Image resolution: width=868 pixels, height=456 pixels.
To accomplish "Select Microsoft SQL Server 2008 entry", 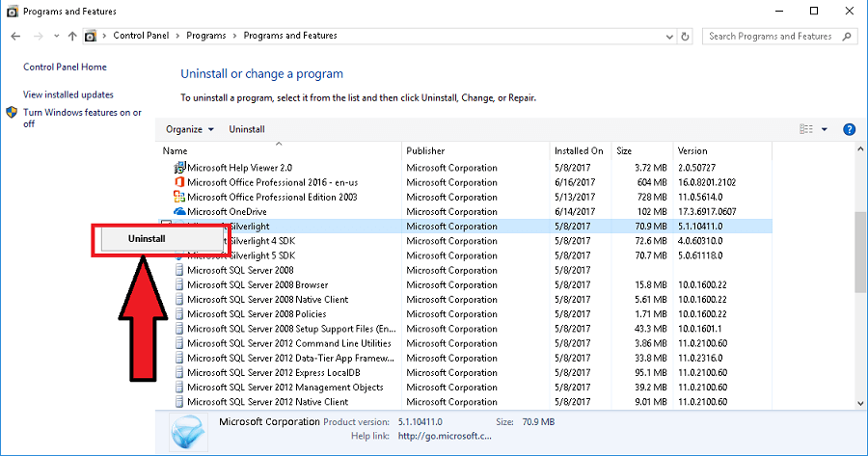I will pyautogui.click(x=465, y=270).
